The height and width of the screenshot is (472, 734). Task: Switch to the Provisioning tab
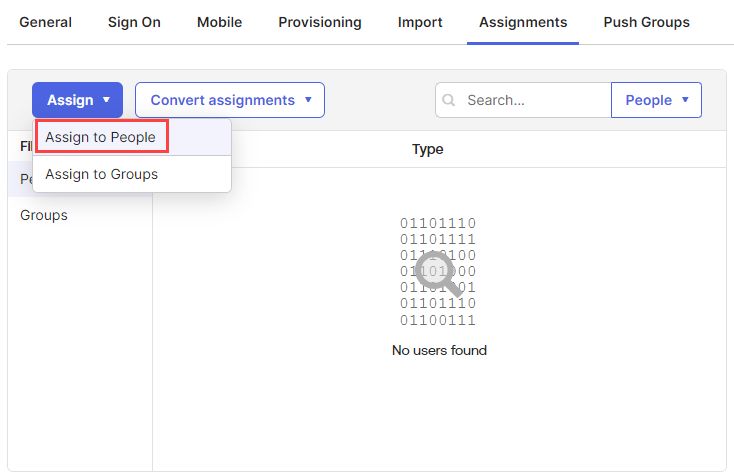tap(320, 22)
